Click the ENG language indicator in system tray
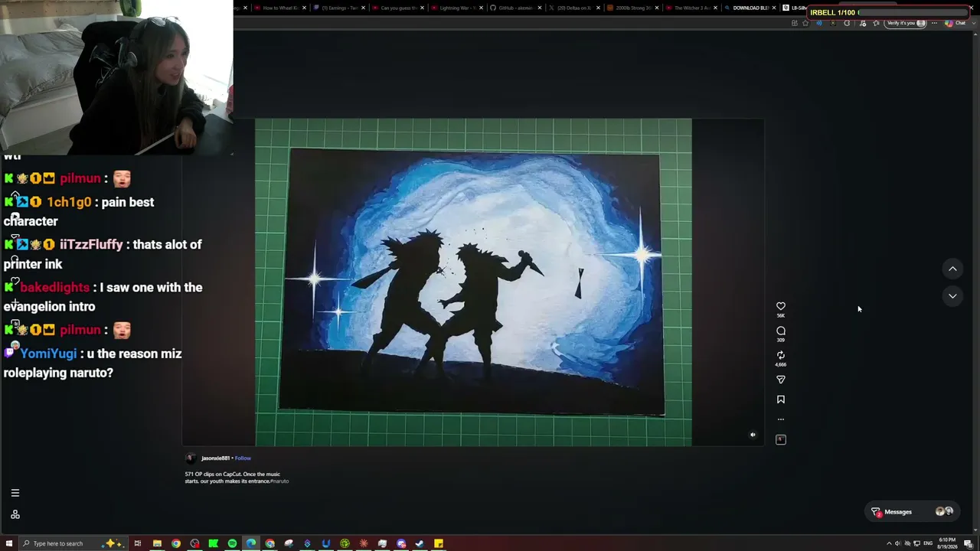Image resolution: width=980 pixels, height=551 pixels. (x=928, y=543)
